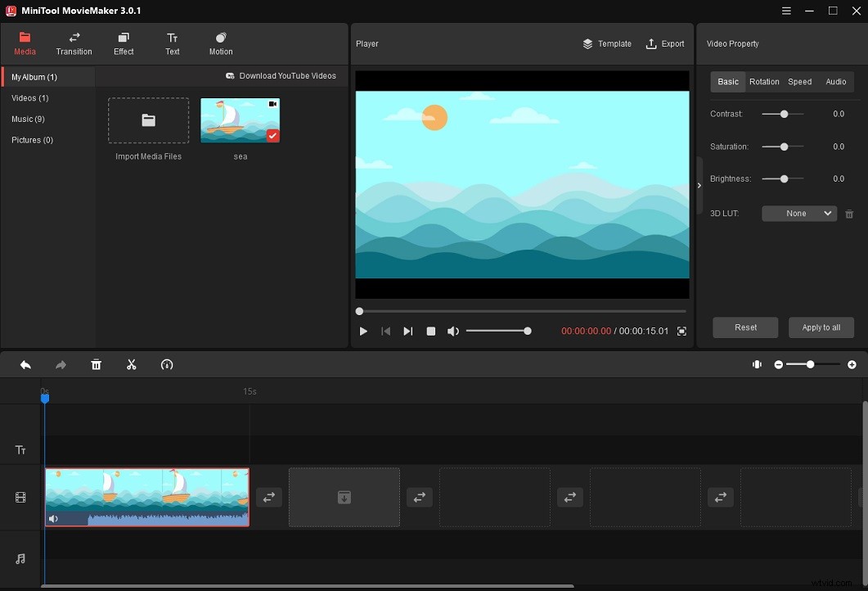Viewport: 868px width, 591px height.
Task: Switch to the Audio tab in Video Property
Action: coord(835,82)
